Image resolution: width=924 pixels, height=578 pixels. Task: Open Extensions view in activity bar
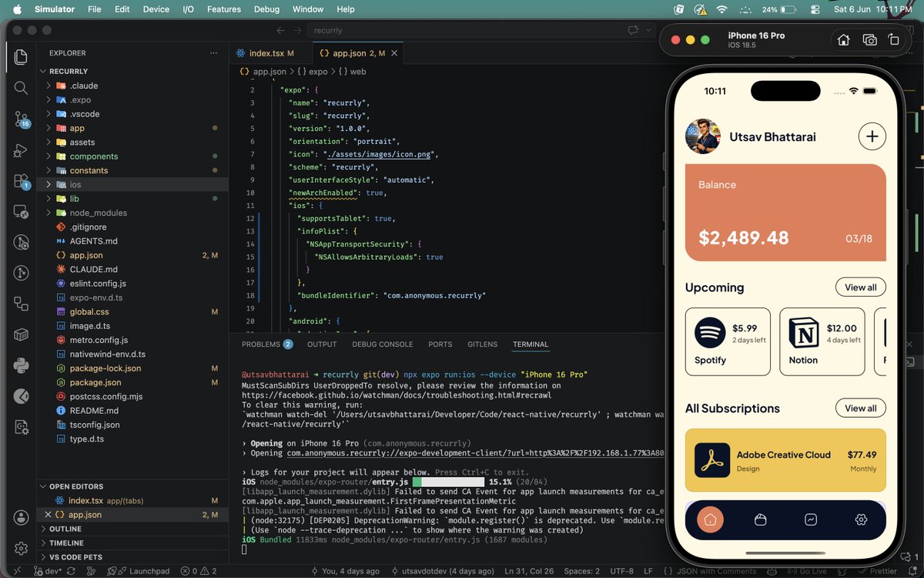(21, 181)
